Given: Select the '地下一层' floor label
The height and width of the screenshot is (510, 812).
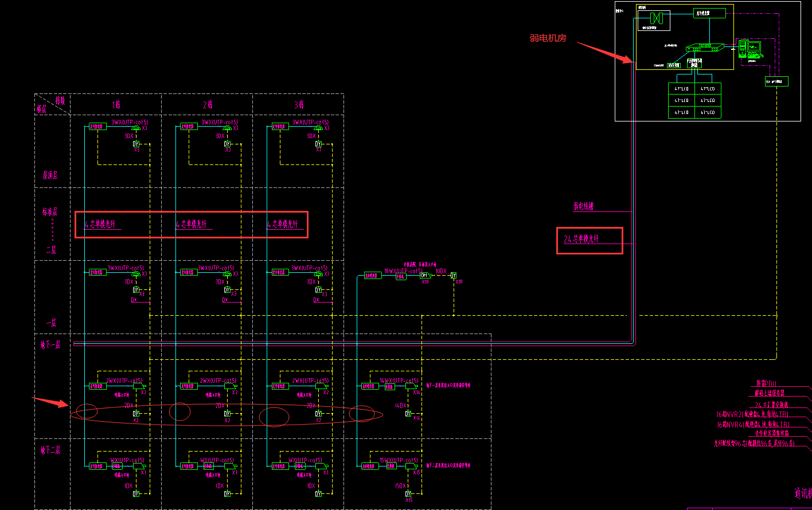Looking at the screenshot, I should pos(51,344).
